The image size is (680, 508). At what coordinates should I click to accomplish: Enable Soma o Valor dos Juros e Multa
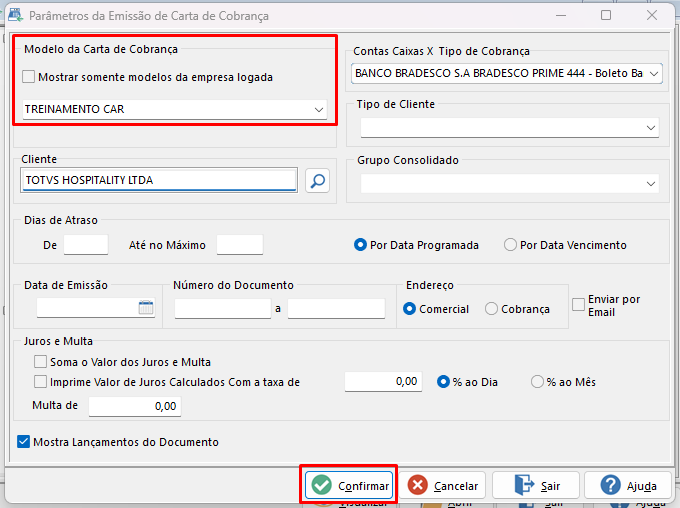coord(40,361)
